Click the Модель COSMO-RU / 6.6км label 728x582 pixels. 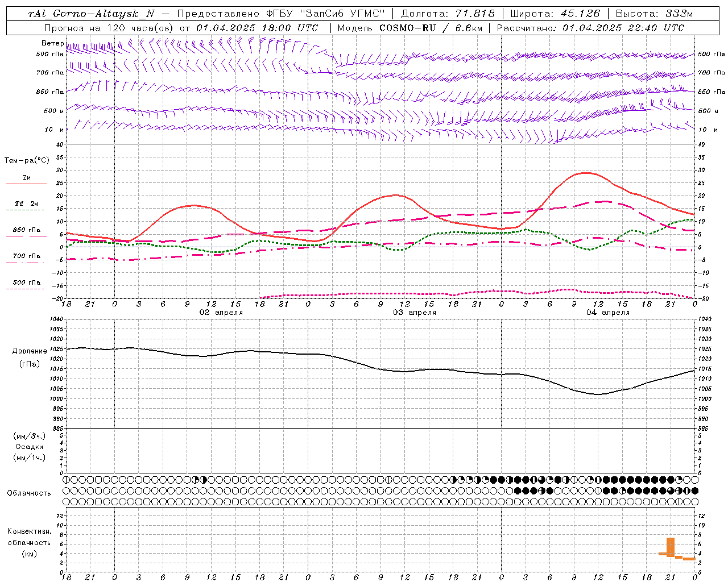[409, 28]
